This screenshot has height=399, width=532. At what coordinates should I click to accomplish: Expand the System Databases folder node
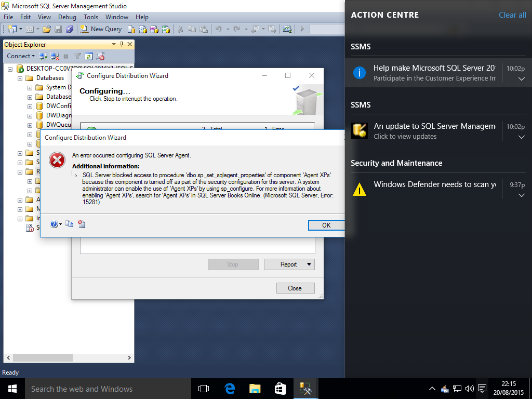(30, 87)
